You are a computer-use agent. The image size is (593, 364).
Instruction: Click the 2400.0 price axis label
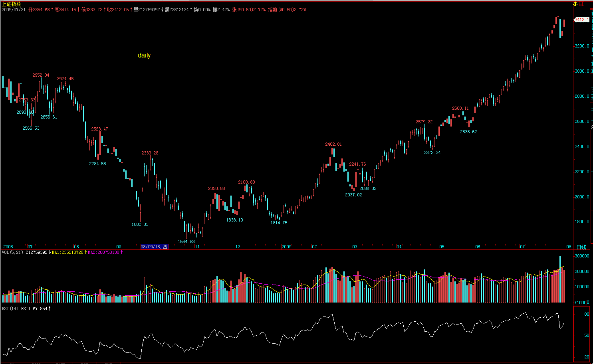(582, 146)
